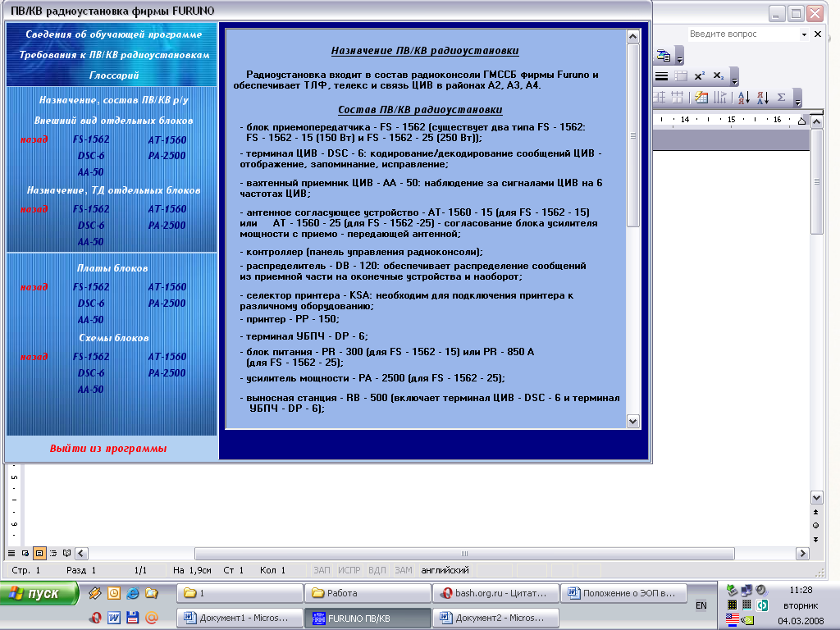Click 'Выйти из программы' to exit
Screen dimensions: 840x630
(108, 449)
